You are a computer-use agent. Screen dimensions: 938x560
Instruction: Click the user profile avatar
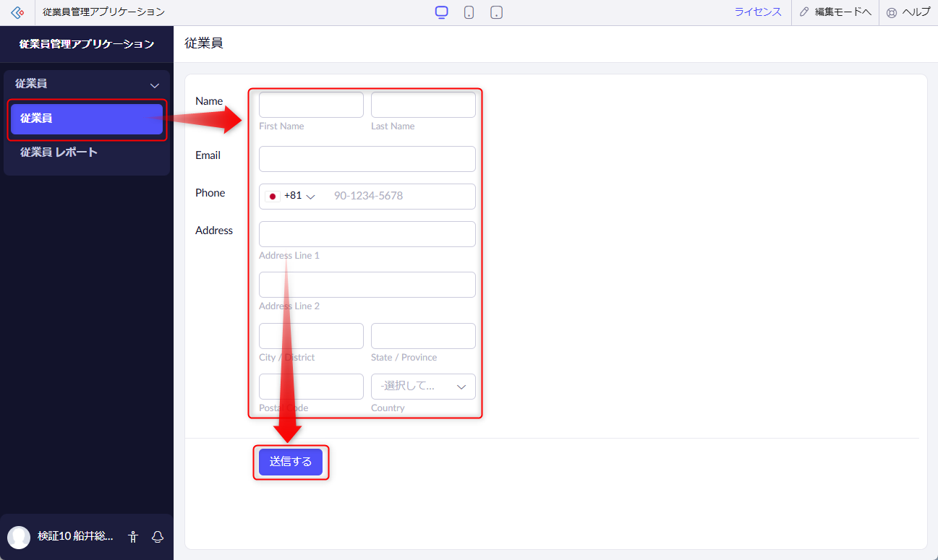[x=19, y=537]
